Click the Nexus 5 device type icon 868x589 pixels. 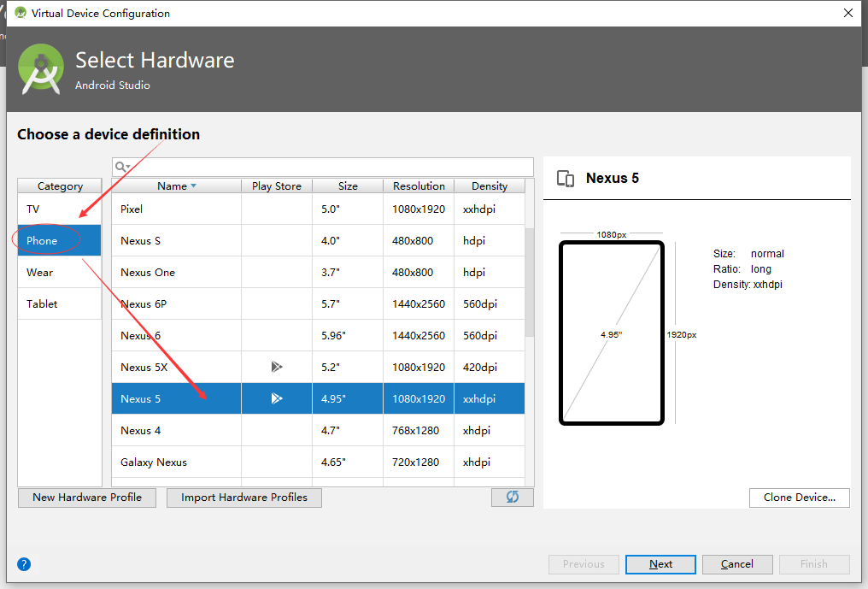pyautogui.click(x=566, y=179)
